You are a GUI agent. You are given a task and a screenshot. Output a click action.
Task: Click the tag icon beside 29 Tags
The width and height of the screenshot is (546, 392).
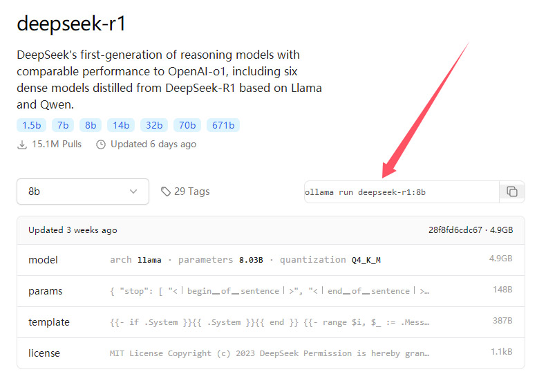pos(166,192)
